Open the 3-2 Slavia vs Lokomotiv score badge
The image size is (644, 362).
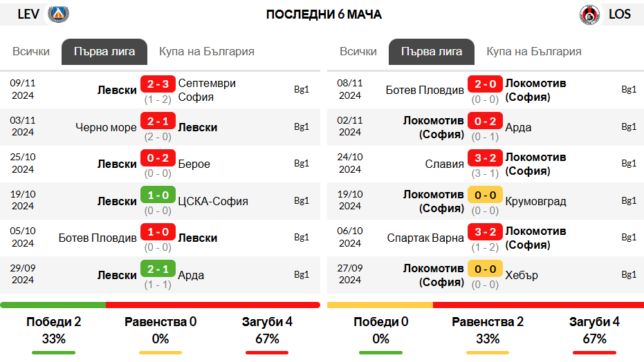[485, 158]
